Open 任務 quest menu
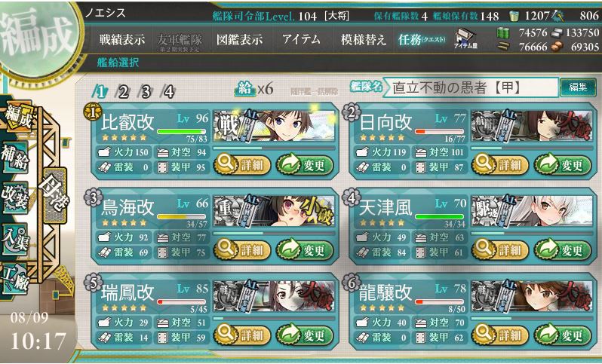The width and height of the screenshot is (602, 364). click(x=422, y=39)
